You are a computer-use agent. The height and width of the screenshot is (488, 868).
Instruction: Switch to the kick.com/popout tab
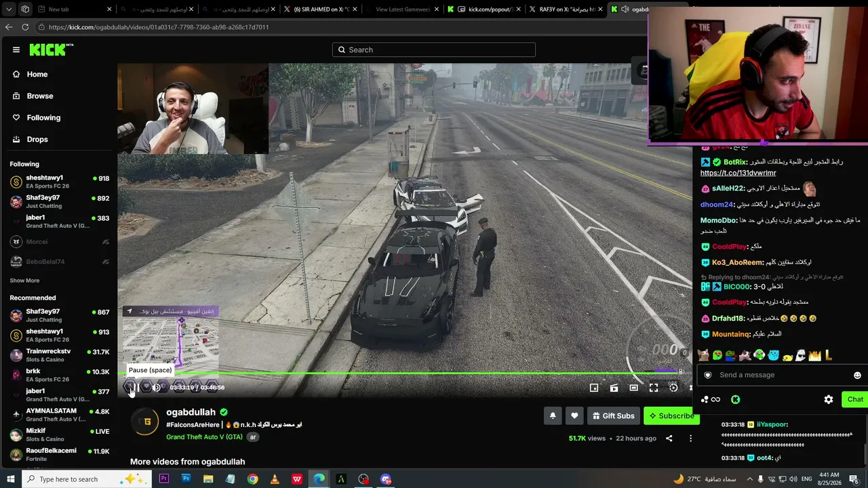(x=484, y=9)
